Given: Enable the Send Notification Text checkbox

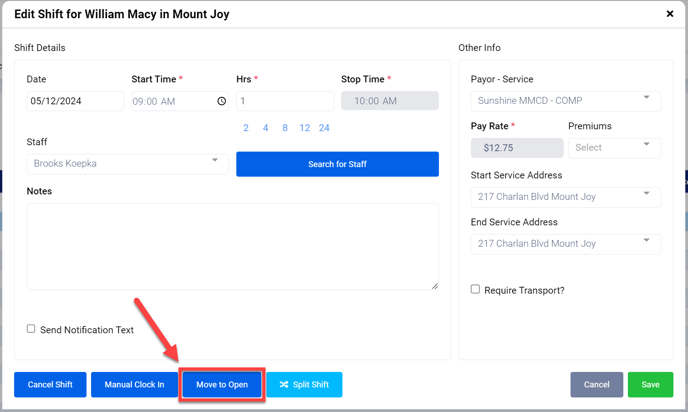Looking at the screenshot, I should point(31,329).
